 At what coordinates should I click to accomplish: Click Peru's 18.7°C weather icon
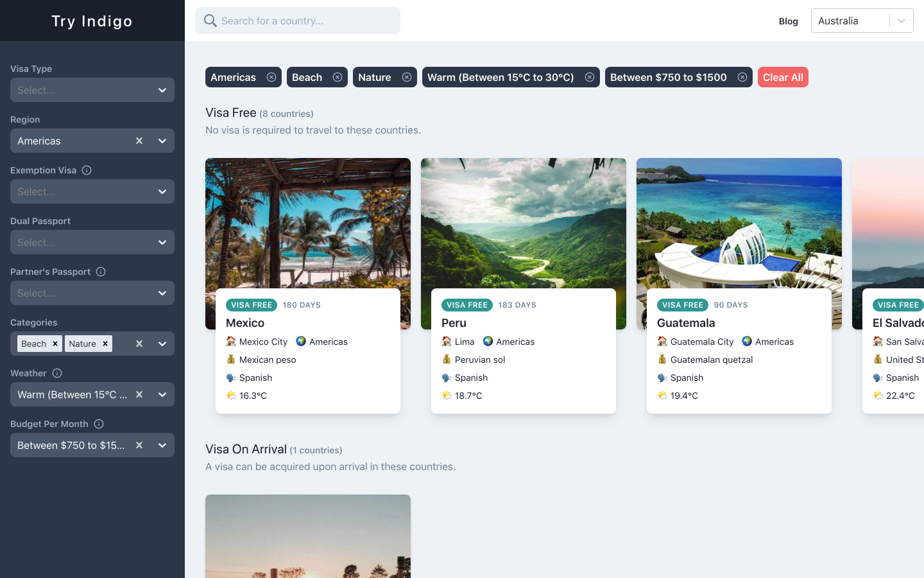(447, 395)
